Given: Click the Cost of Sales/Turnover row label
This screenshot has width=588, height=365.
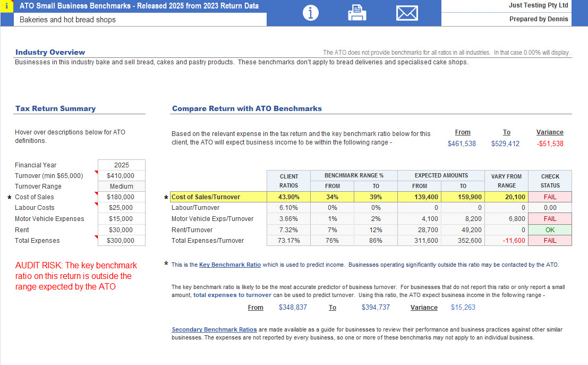Looking at the screenshot, I should [206, 197].
